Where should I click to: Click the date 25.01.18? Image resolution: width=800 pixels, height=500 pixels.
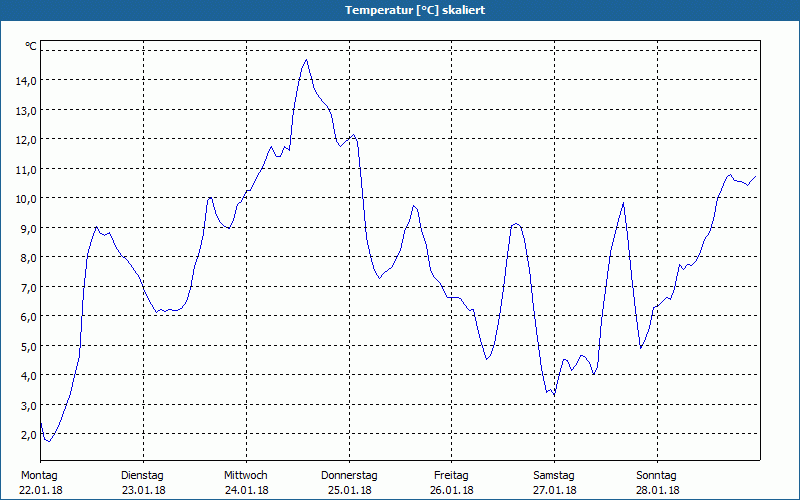pyautogui.click(x=349, y=490)
